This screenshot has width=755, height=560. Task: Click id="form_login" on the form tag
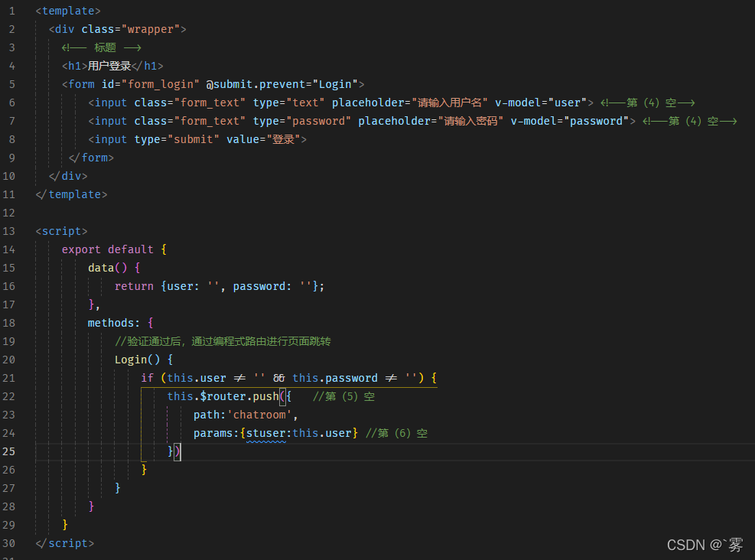150,84
